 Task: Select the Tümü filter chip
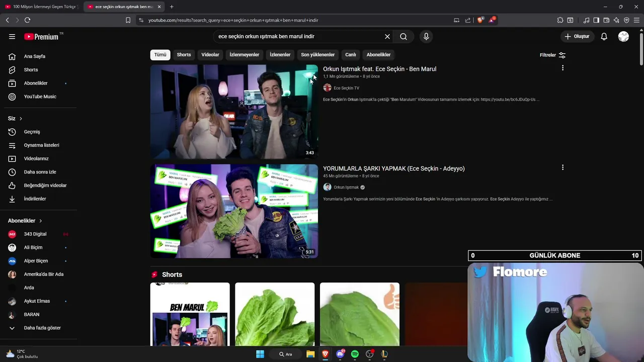tap(160, 55)
